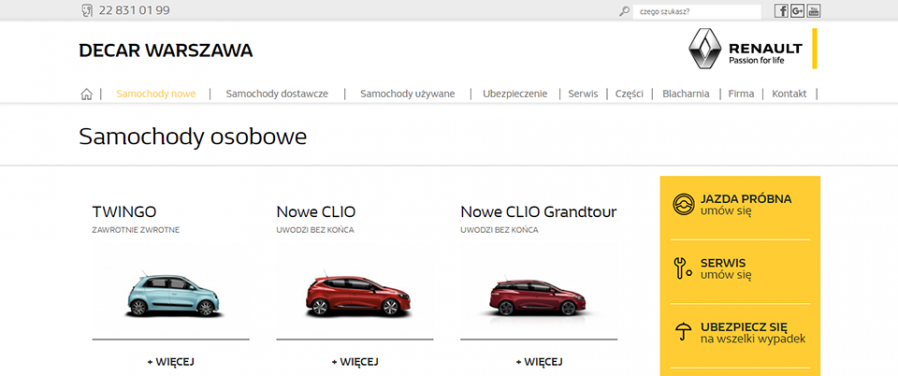This screenshot has height=376, width=898.
Task: Click 'ZAWROTNIE ZWROTNE' tagline text
Action: click(x=136, y=230)
